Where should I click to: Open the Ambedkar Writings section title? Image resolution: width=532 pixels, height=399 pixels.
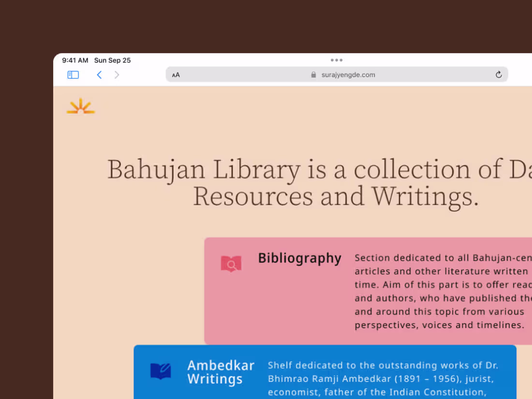point(221,372)
